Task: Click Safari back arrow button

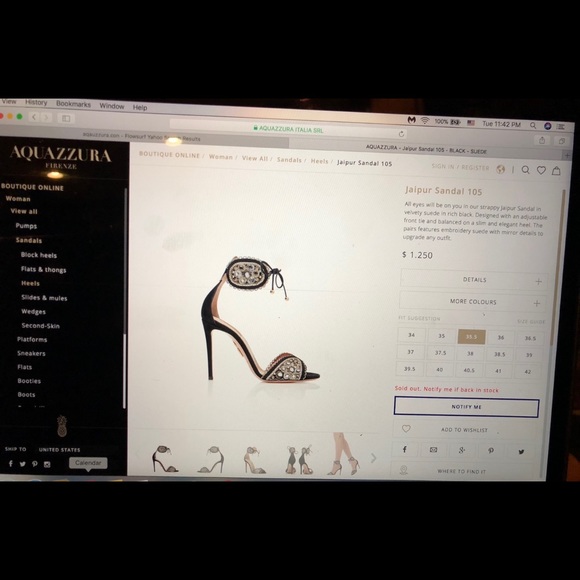Action: (34, 117)
